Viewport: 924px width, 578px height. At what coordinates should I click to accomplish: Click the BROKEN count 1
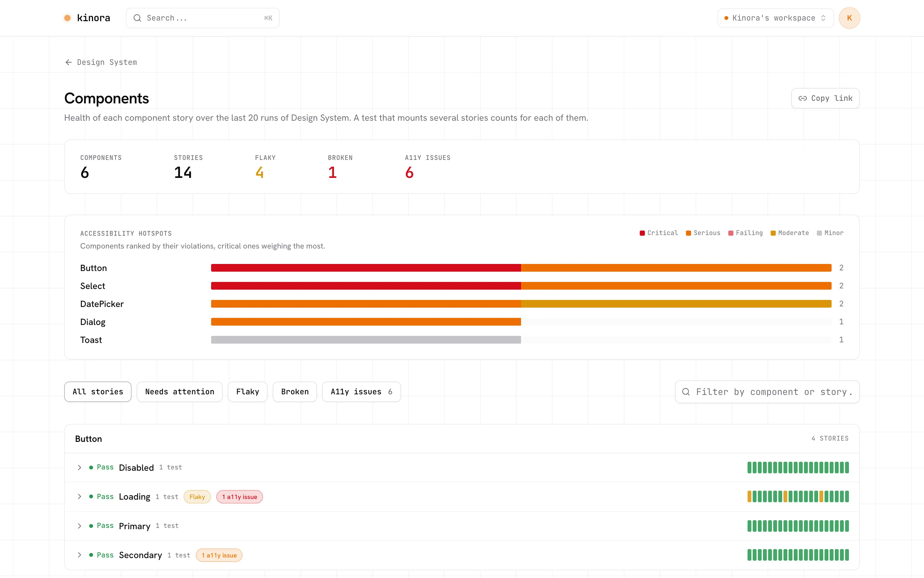point(333,173)
